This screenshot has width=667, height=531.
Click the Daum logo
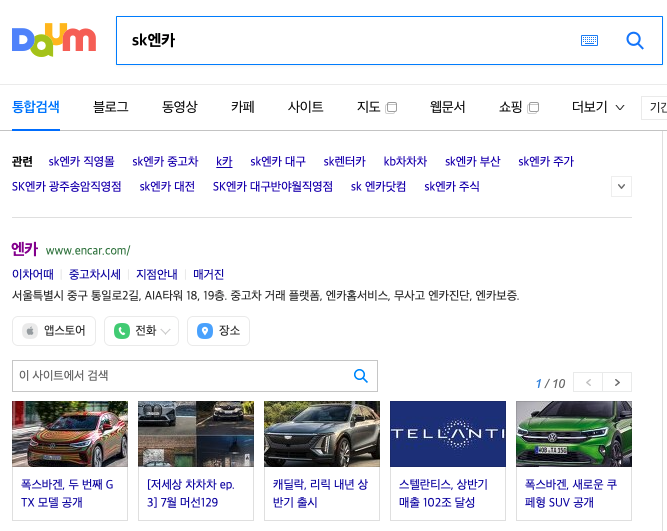coord(54,40)
